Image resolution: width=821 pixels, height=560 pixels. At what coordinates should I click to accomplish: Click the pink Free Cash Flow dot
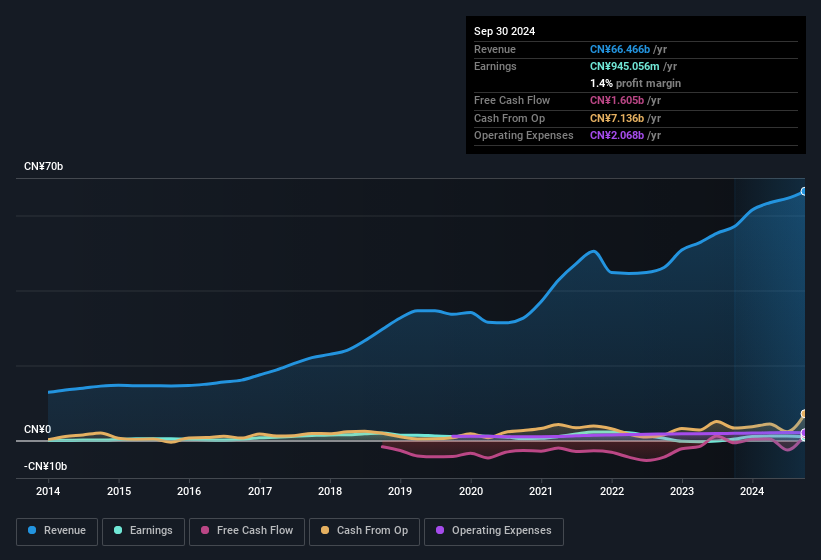click(x=206, y=531)
